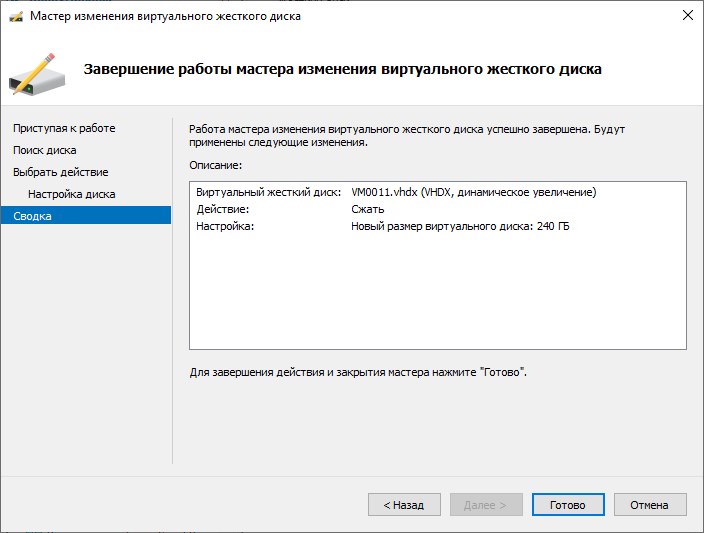The width and height of the screenshot is (704, 533).
Task: Cancel the wizard with 'Отмена'
Action: (x=649, y=505)
